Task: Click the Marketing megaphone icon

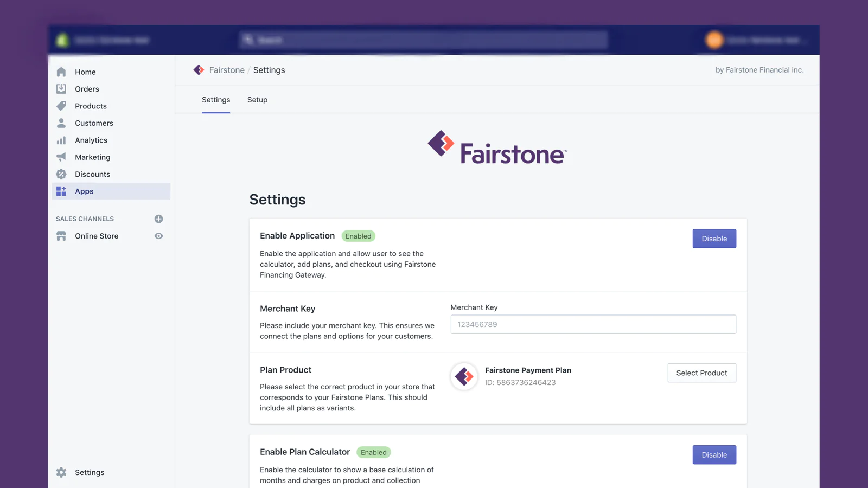Action: pyautogui.click(x=61, y=157)
